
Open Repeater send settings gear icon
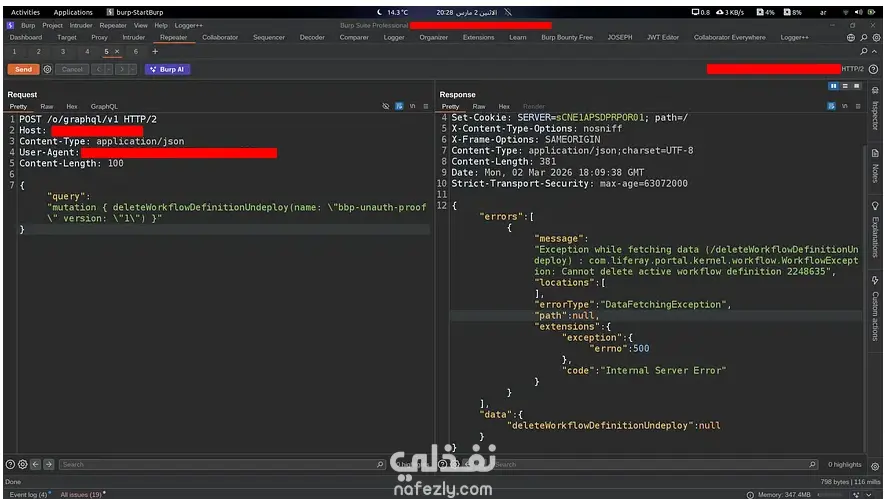[x=47, y=69]
